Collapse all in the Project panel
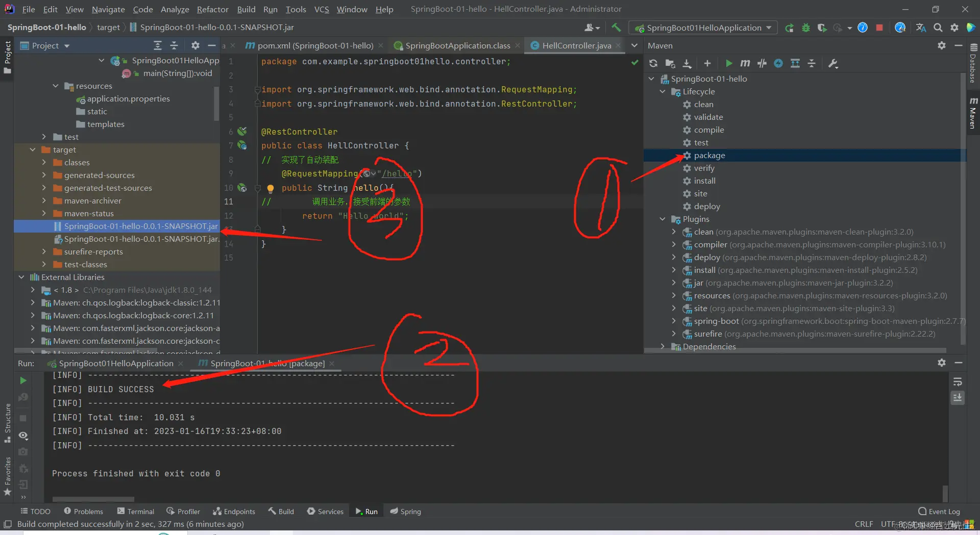Image resolution: width=980 pixels, height=535 pixels. pos(174,45)
